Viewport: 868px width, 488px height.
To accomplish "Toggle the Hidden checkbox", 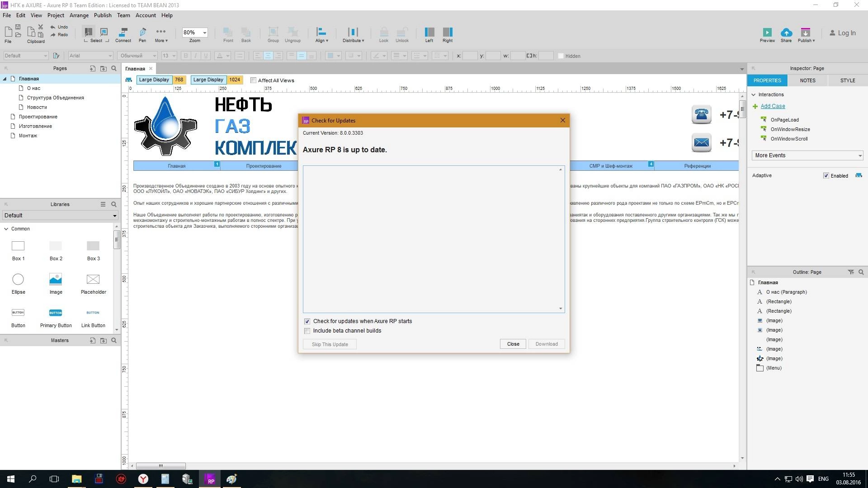I will point(561,56).
